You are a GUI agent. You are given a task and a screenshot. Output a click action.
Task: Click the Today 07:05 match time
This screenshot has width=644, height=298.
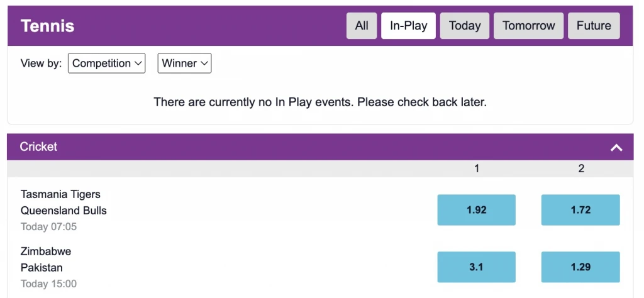[48, 226]
